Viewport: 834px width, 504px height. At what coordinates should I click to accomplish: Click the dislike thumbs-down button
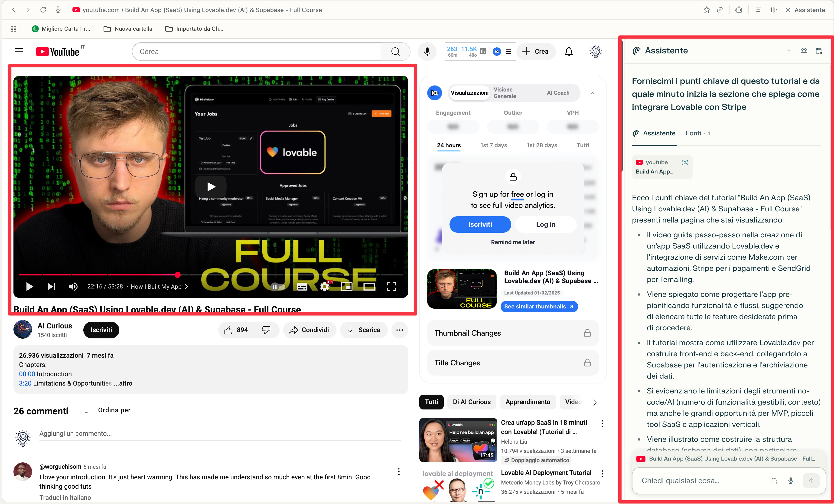click(266, 330)
